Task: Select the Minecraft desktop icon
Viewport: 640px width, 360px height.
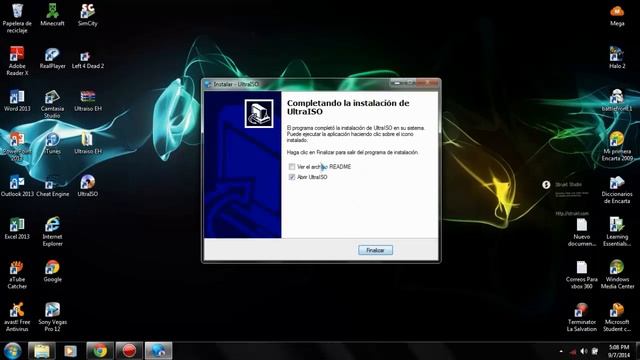Action: [52, 15]
